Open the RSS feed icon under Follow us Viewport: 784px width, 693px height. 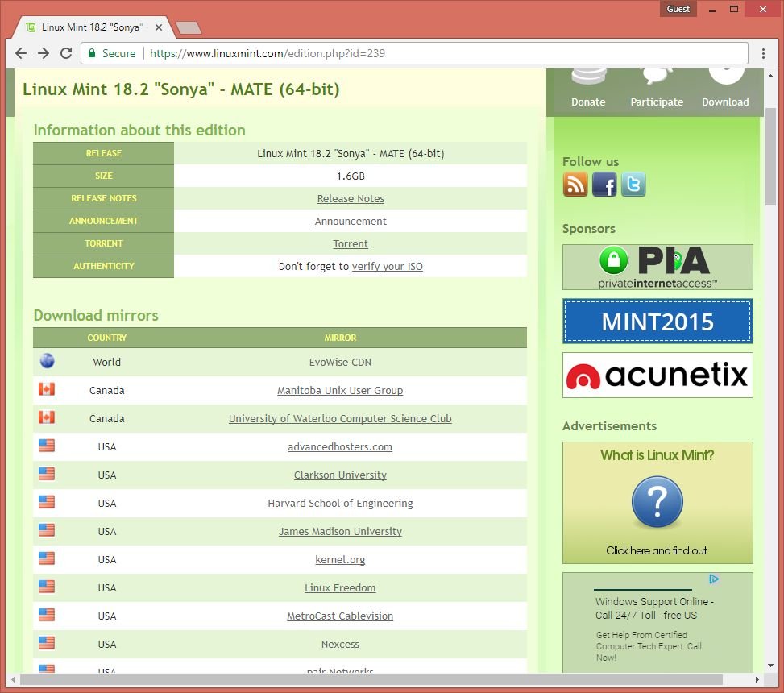(x=575, y=184)
